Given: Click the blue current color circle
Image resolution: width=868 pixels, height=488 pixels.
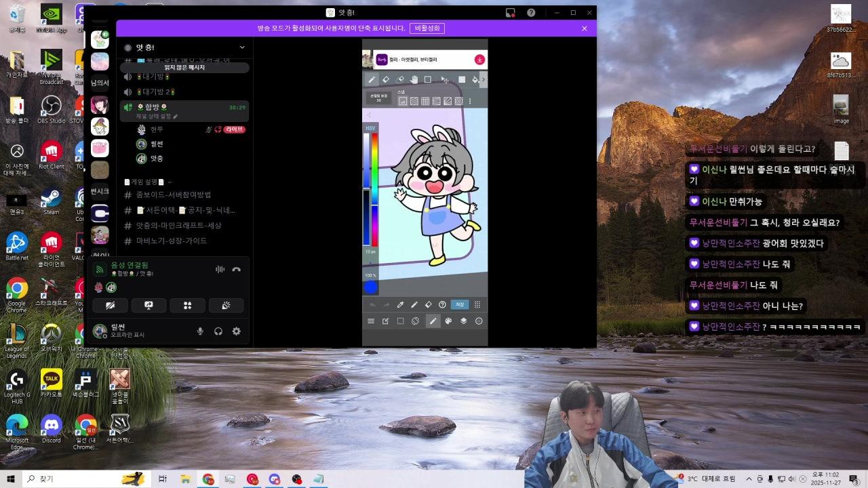Looking at the screenshot, I should pyautogui.click(x=370, y=287).
